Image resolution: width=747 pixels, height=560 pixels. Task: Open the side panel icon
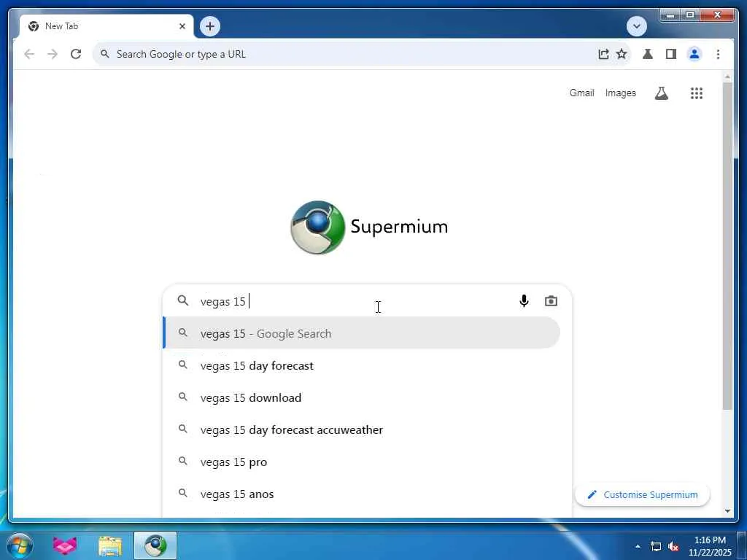(671, 54)
